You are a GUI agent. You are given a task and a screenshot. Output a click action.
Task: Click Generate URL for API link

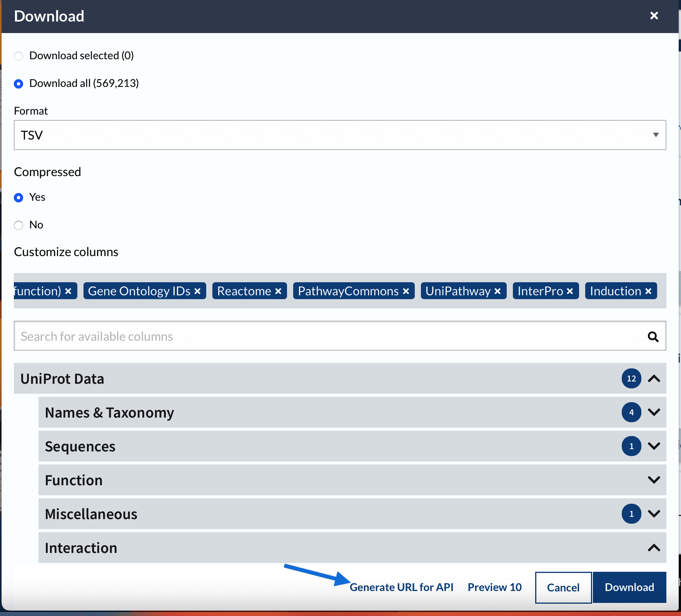pyautogui.click(x=401, y=587)
